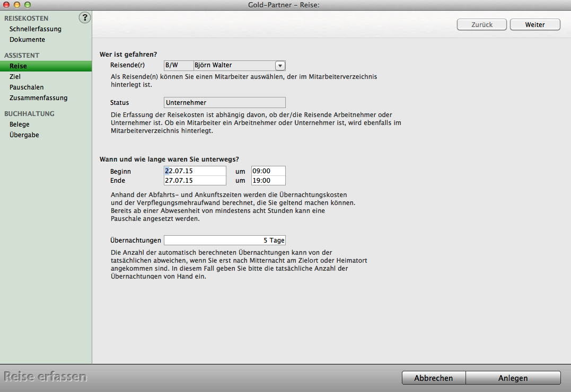Select the Reise assistant step
This screenshot has width=571, height=392.
[18, 66]
